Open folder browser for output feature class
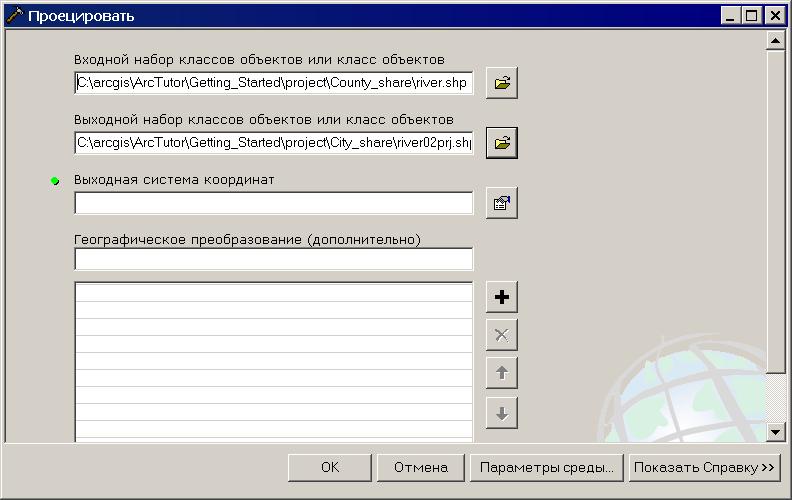 [502, 143]
